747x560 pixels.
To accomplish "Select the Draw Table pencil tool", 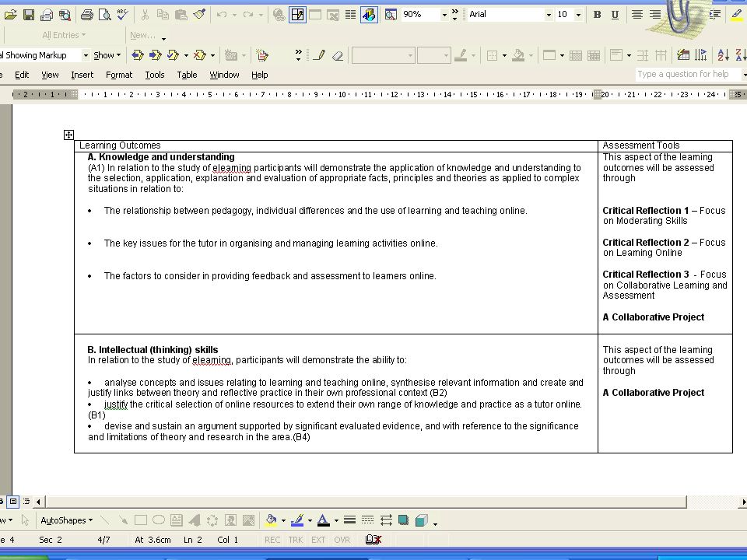I will (x=319, y=55).
